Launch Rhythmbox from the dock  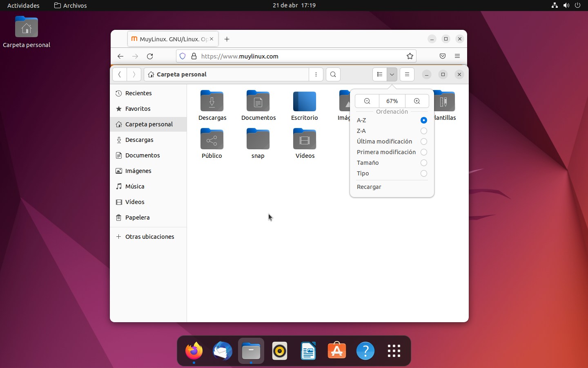click(x=280, y=351)
